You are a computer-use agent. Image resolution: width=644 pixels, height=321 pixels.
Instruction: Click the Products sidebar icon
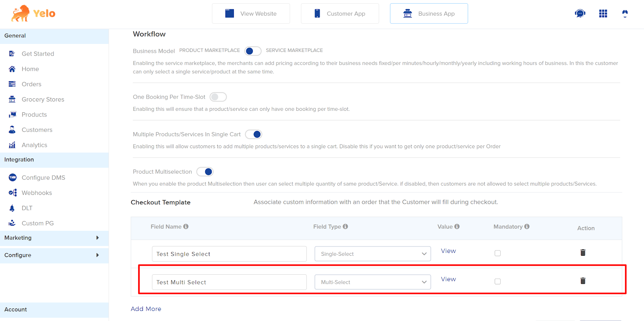(12, 114)
